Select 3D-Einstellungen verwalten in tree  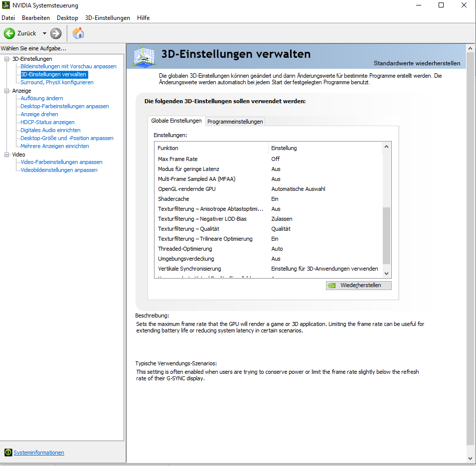[x=54, y=74]
